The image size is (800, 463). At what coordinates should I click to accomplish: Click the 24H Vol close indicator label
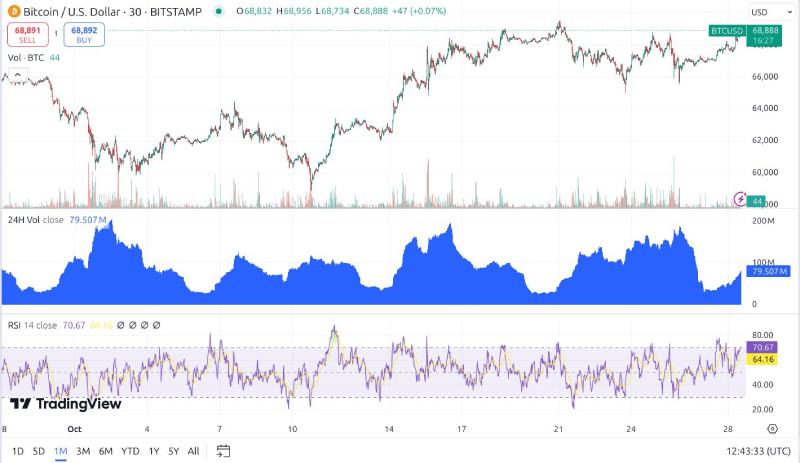(x=36, y=218)
